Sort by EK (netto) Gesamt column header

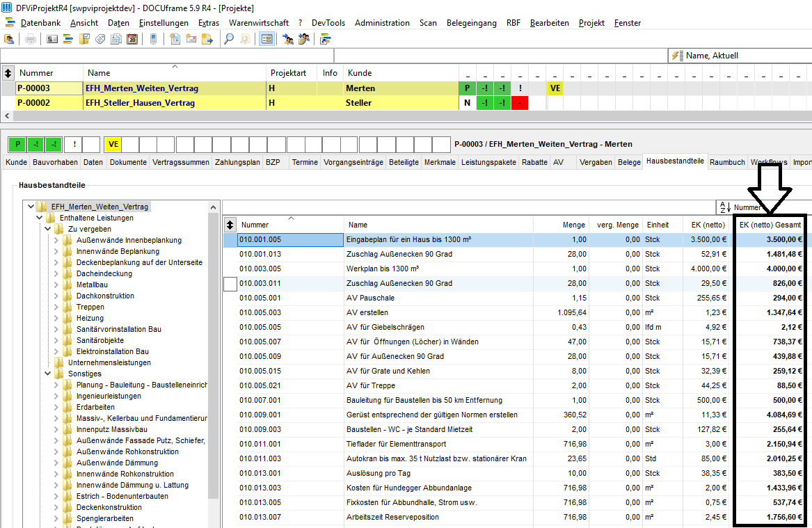pos(770,225)
